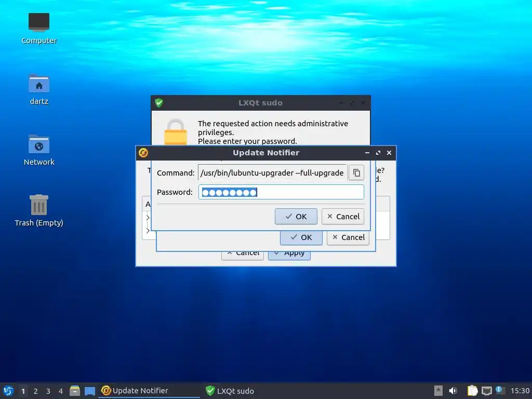Expand the second tree row in Update Notifier
The height and width of the screenshot is (399, 532).
[x=148, y=230]
